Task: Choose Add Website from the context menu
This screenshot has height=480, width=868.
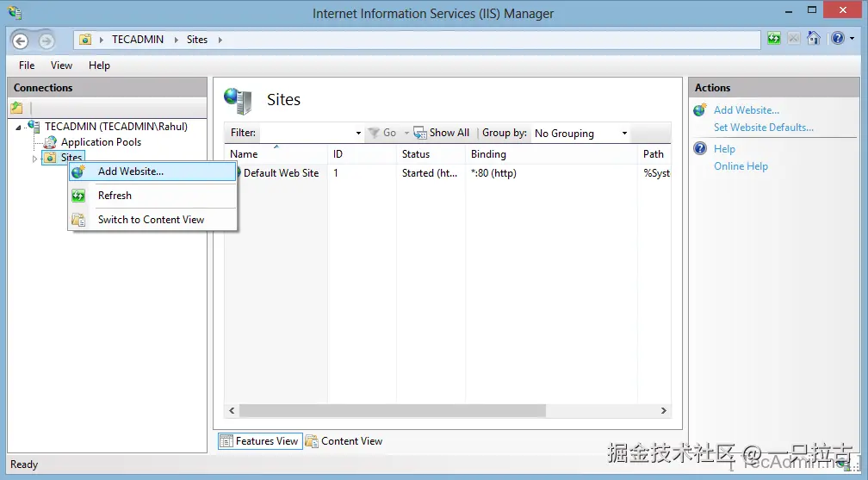Action: pyautogui.click(x=152, y=171)
